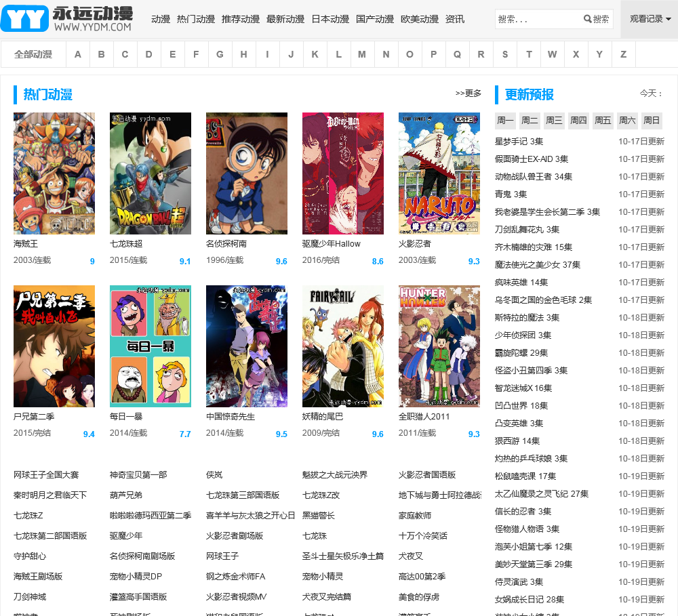Click the 神奇宝贝第一部 link
This screenshot has width=678, height=616.
[x=138, y=475]
